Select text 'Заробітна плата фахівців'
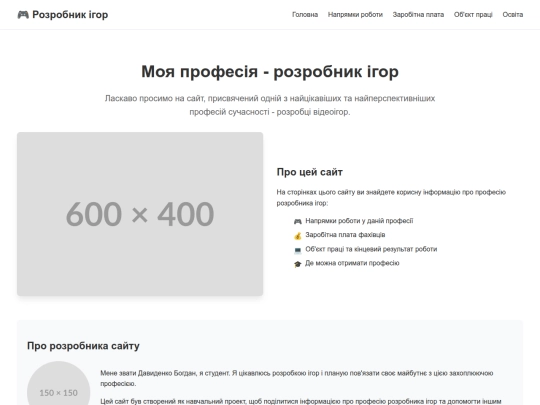Screen dimensions: 540x405 [x=345, y=235]
